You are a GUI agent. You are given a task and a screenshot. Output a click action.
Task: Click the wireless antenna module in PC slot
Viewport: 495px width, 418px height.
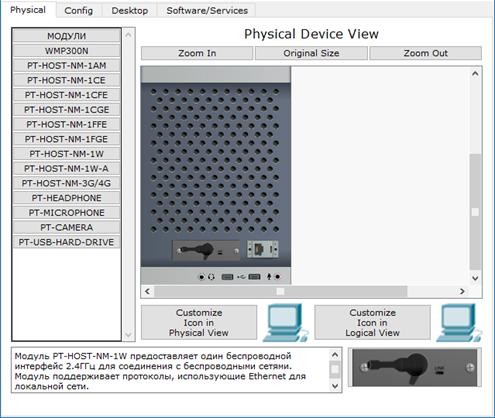tap(206, 250)
